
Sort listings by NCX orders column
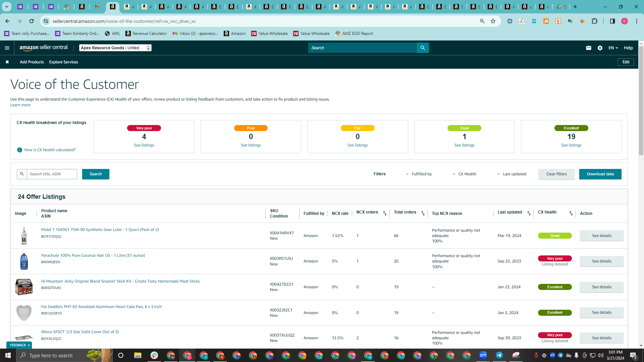(x=385, y=213)
